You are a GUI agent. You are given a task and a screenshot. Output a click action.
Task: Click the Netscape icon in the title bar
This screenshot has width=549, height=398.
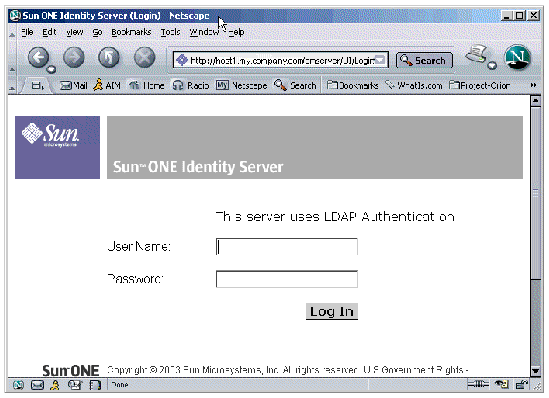pyautogui.click(x=15, y=16)
